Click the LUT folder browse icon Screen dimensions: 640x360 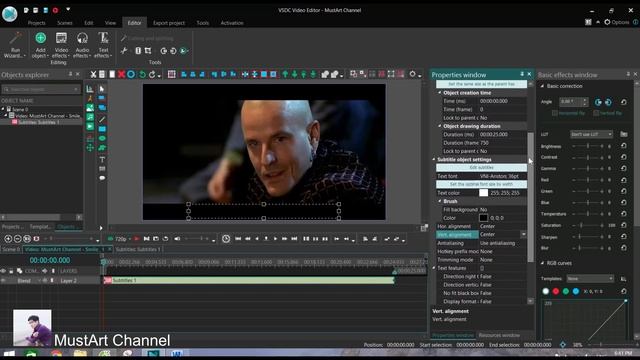[624, 134]
